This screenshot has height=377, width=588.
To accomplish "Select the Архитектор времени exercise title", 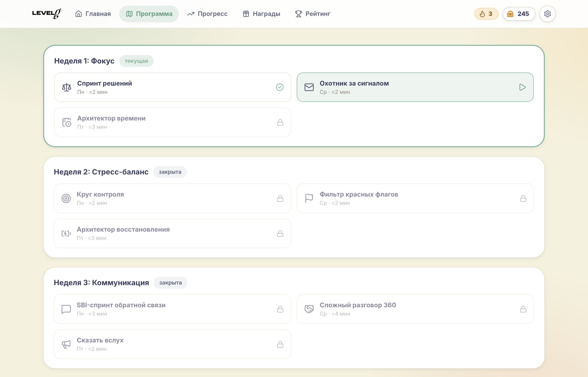I will pyautogui.click(x=111, y=118).
